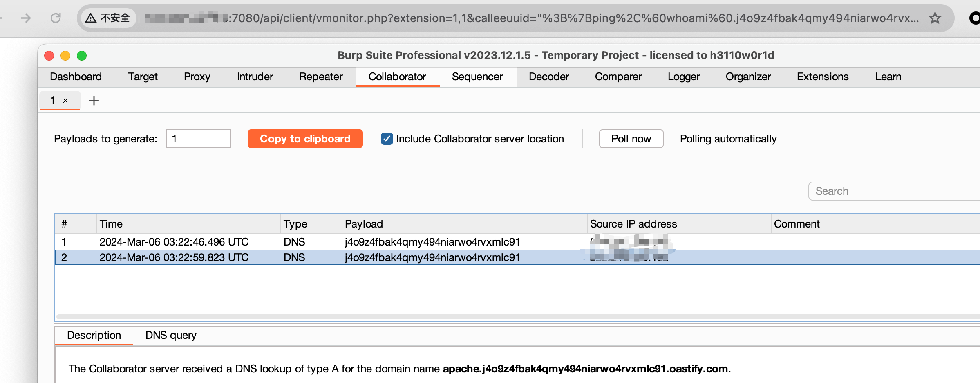Add a new Collaborator tab with plus icon
This screenshot has width=980, height=383.
(94, 101)
